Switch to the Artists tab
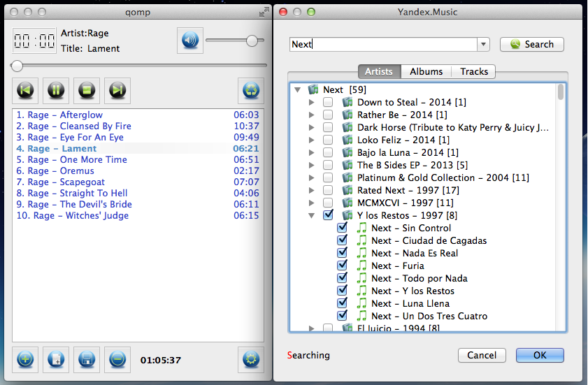Screen dimensions: 588x385 point(379,71)
